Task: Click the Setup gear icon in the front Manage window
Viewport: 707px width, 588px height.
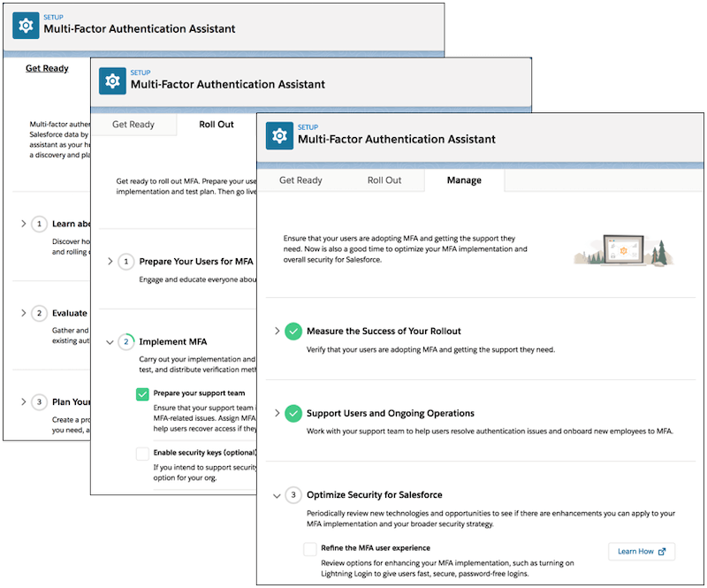Action: [279, 135]
